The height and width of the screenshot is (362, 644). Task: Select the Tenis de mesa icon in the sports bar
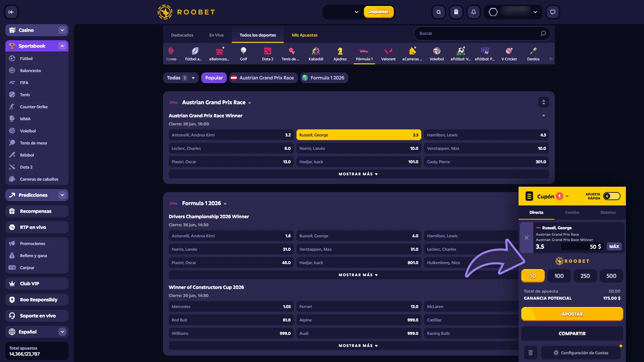point(290,54)
